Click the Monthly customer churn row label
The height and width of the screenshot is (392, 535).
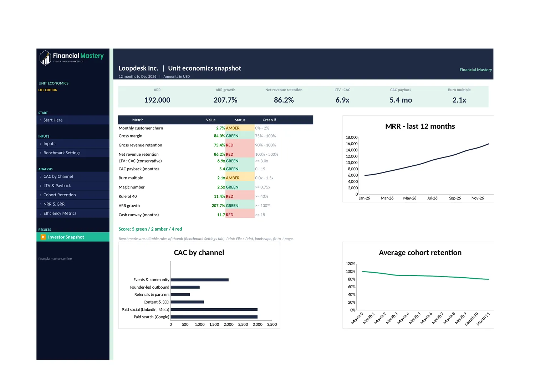click(x=141, y=128)
